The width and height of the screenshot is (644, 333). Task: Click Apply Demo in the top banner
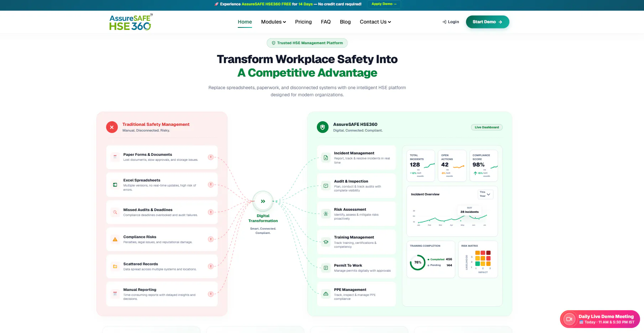click(x=384, y=4)
